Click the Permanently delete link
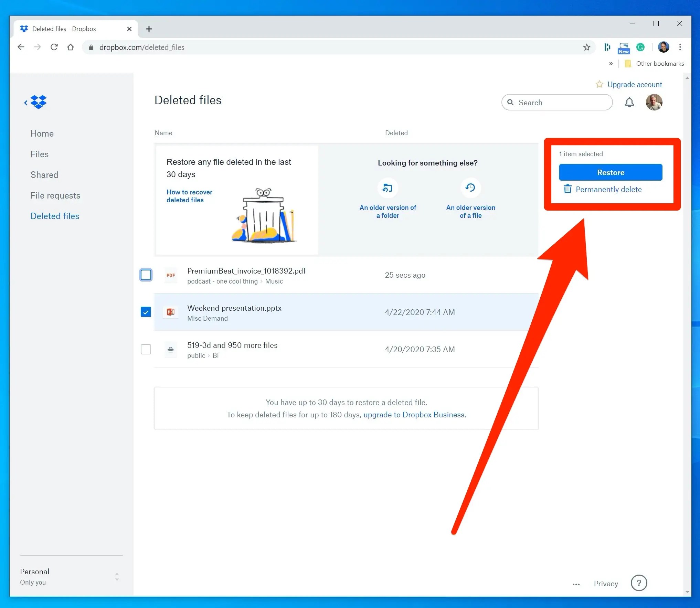 (x=608, y=189)
